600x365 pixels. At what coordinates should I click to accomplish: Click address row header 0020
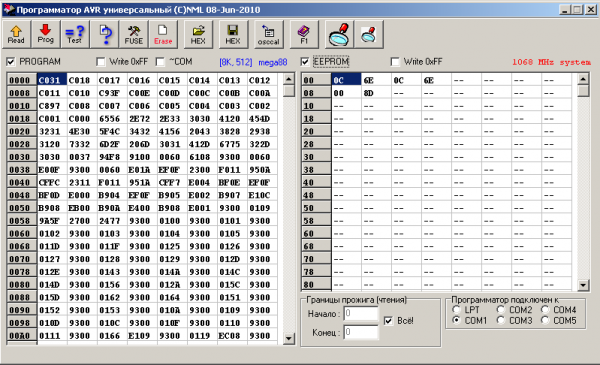(21, 131)
